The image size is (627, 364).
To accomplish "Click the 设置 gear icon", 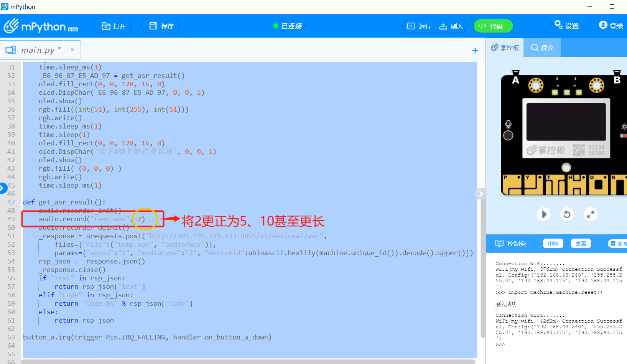I will pyautogui.click(x=558, y=24).
